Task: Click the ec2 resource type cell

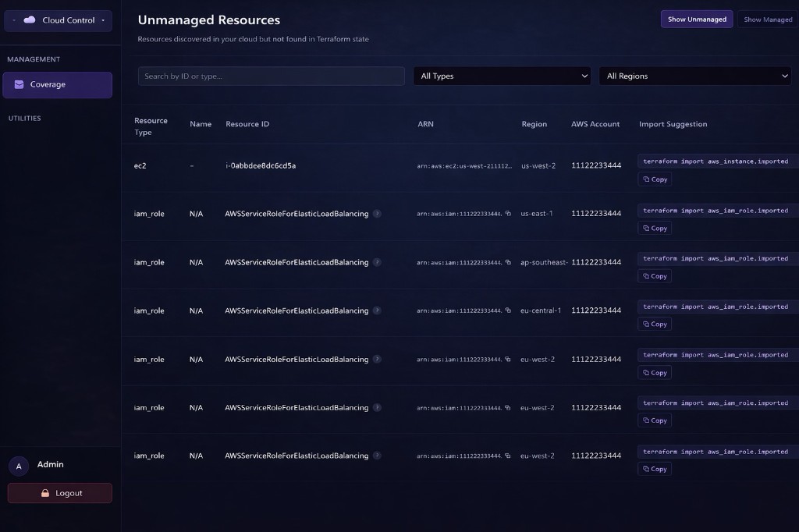Action: coord(140,165)
